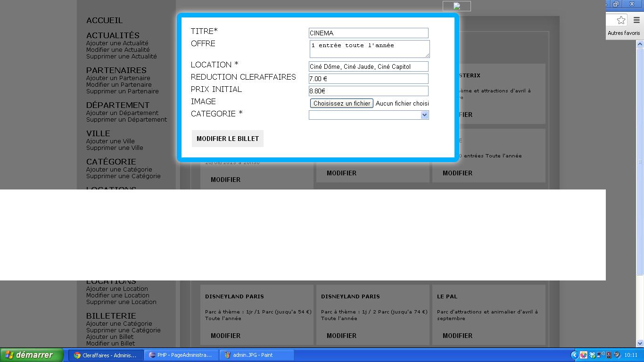Open the démarrer start menu
The image size is (644, 362).
31,355
